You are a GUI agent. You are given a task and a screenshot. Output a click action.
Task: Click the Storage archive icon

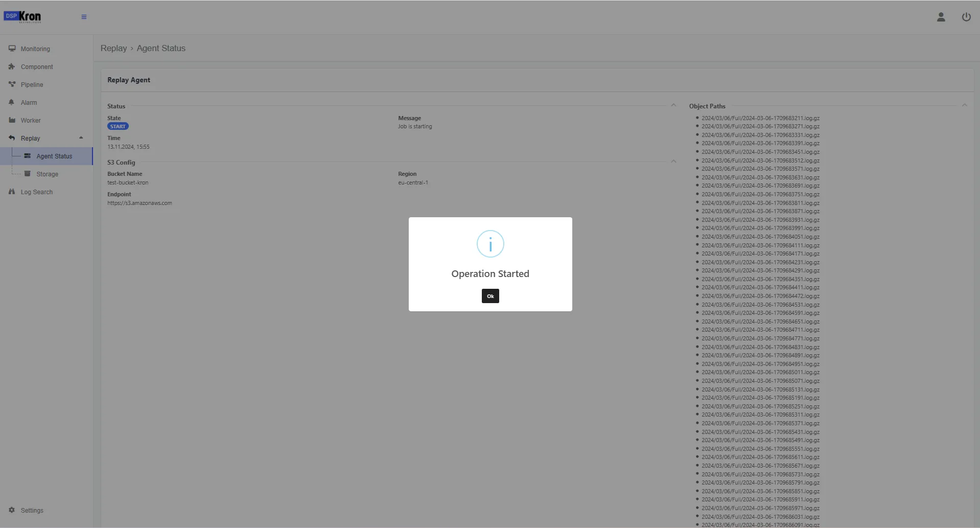click(x=28, y=174)
